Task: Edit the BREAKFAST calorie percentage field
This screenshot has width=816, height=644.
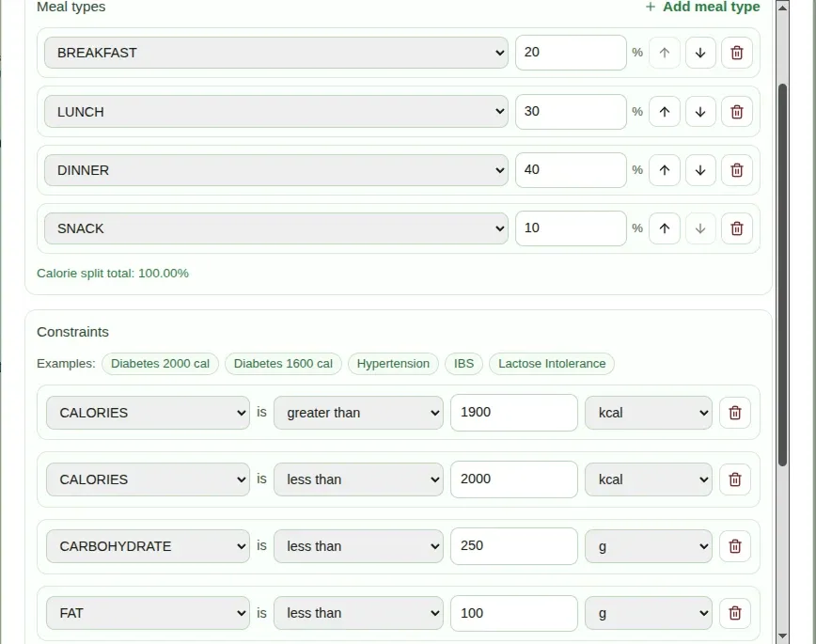Action: 571,53
